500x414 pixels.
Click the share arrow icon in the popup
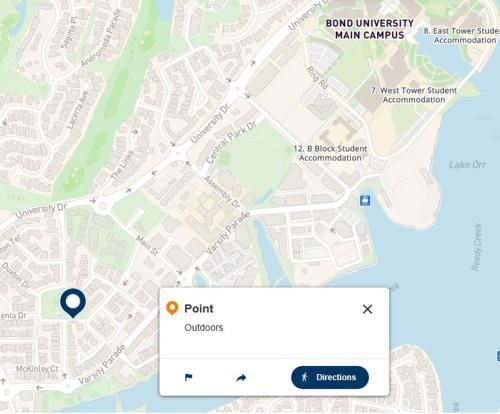point(241,378)
